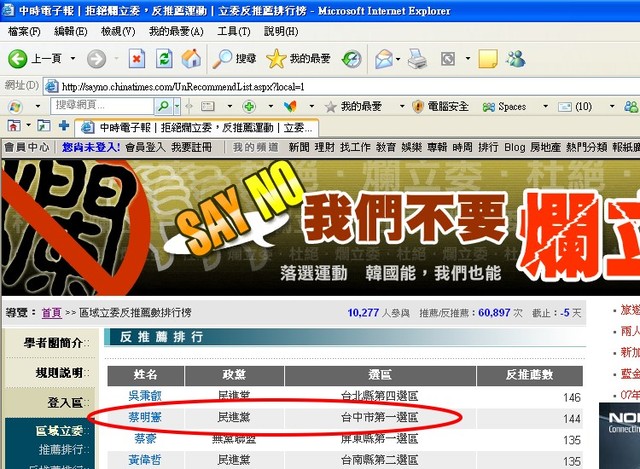Open 蔡豪 name link
The height and width of the screenshot is (469, 640).
145,439
